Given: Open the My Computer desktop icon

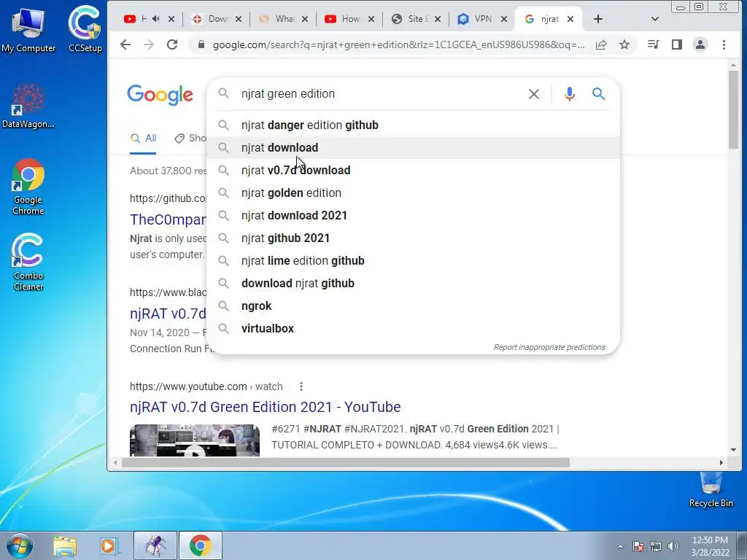Looking at the screenshot, I should coord(28,29).
